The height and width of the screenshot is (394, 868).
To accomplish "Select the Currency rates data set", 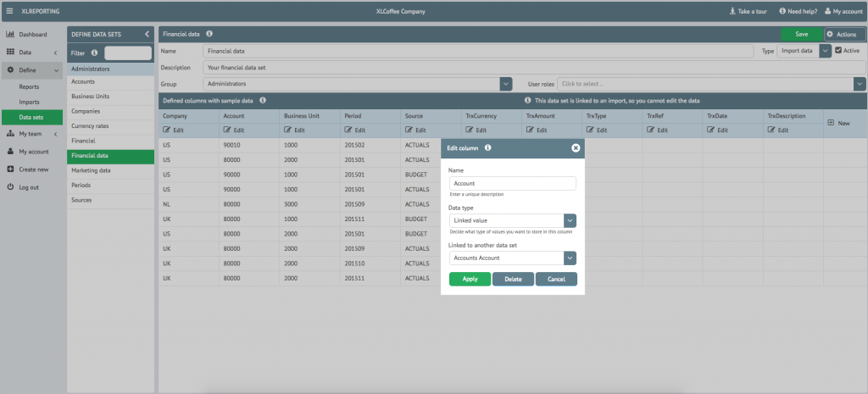I will pyautogui.click(x=111, y=126).
